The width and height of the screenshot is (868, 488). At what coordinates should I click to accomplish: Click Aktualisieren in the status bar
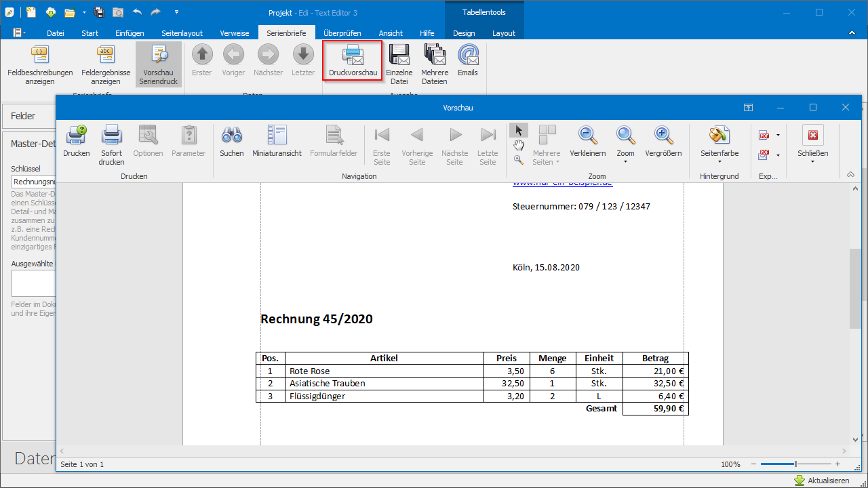click(x=822, y=481)
